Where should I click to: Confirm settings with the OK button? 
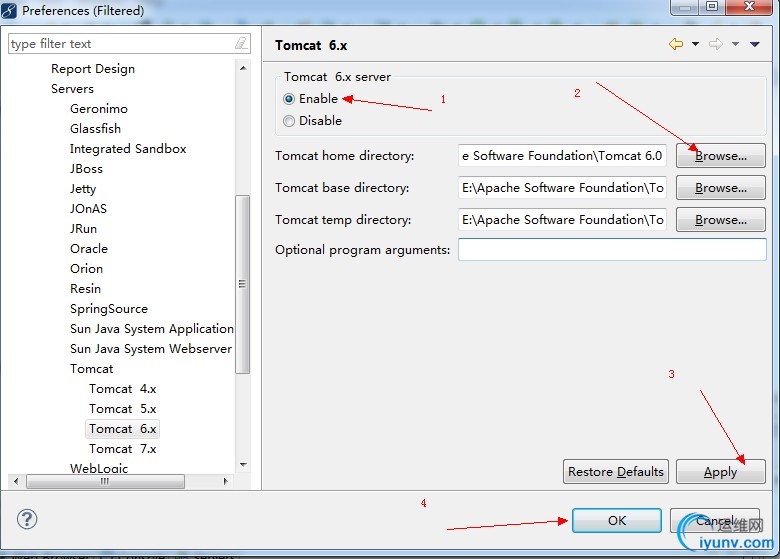click(617, 521)
